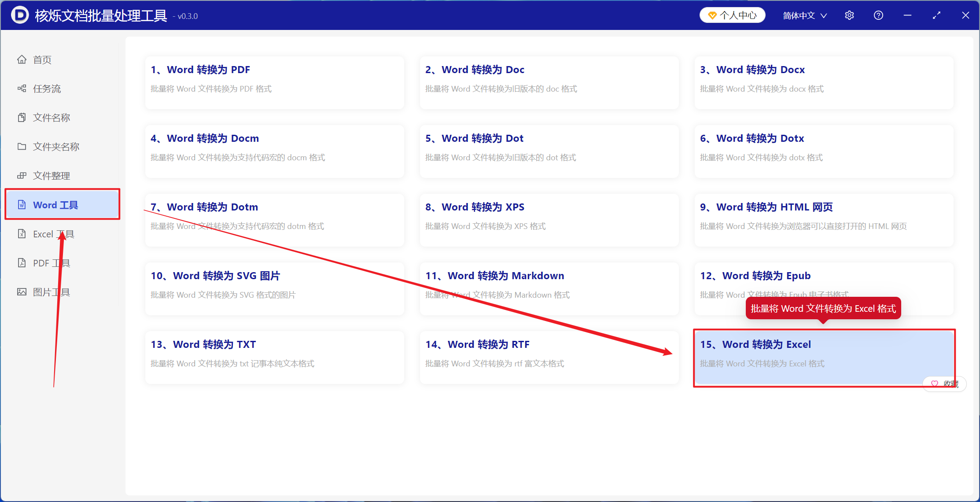Select the 图片工具 picture icon
This screenshot has height=502, width=980.
[22, 292]
